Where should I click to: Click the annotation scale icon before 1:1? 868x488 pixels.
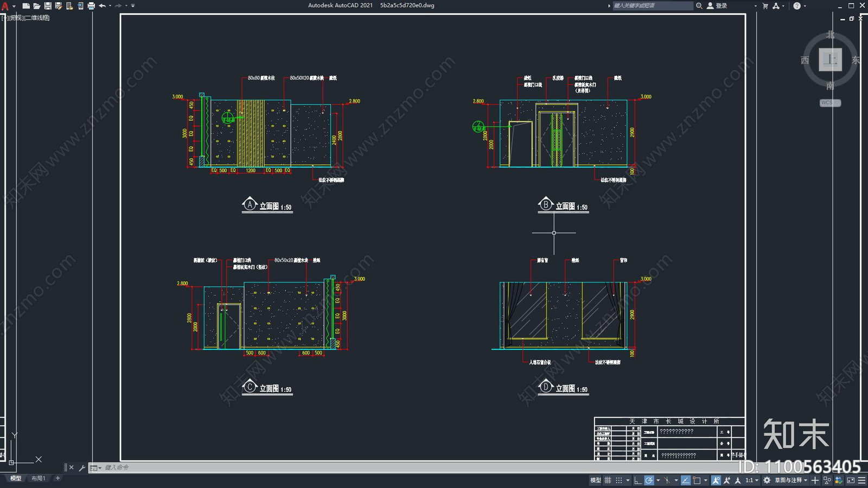(738, 480)
